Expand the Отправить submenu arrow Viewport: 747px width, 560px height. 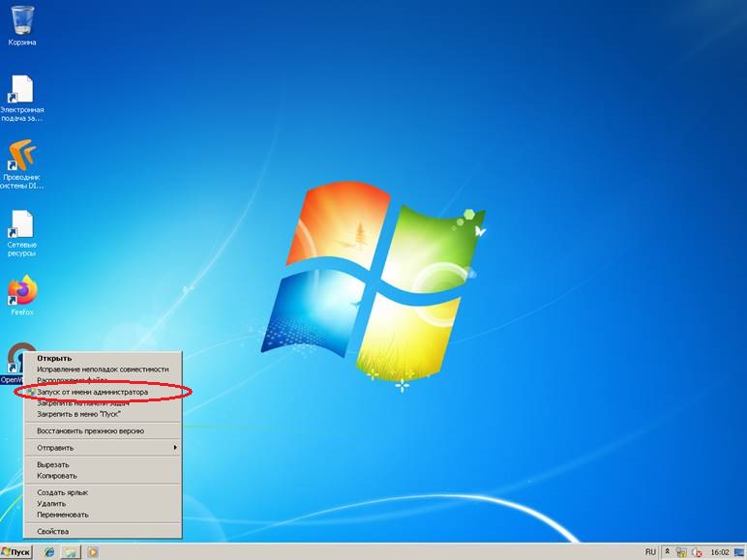point(175,448)
